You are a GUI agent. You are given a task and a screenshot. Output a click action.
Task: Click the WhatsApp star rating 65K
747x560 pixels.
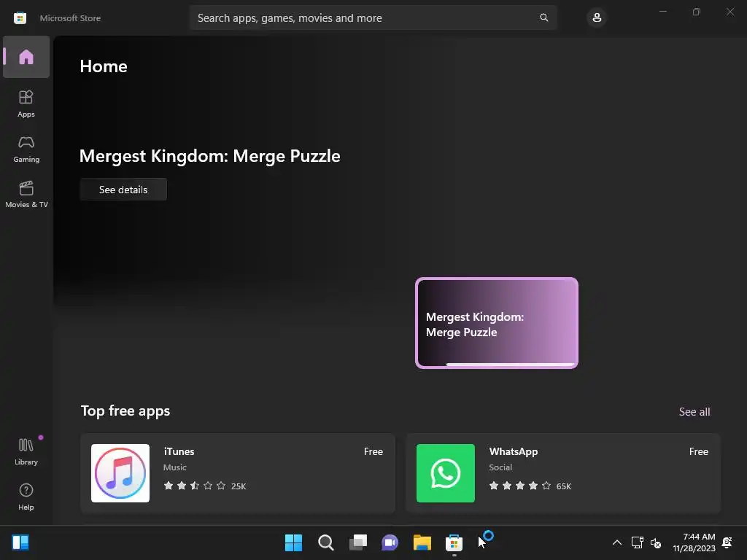tap(530, 486)
